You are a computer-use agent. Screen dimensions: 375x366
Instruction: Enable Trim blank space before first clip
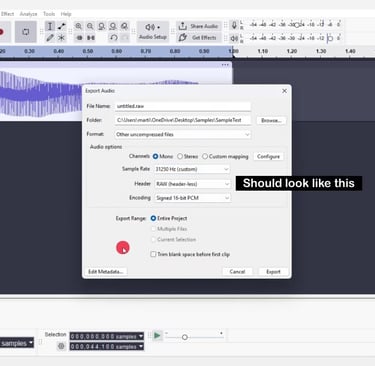[153, 254]
